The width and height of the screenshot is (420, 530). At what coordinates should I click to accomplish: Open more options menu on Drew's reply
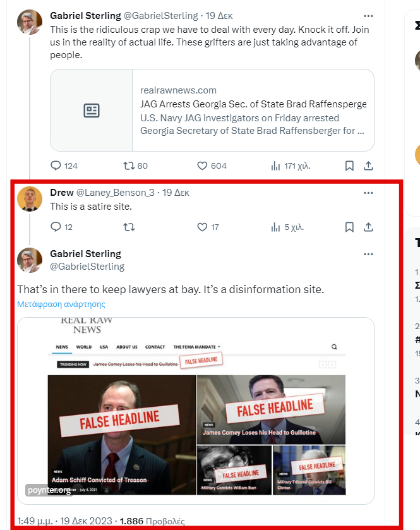tap(368, 193)
